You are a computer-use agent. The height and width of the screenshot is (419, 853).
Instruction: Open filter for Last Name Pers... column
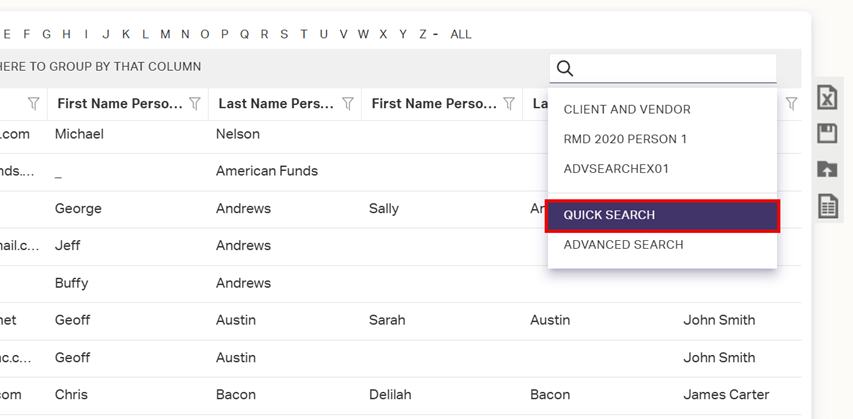pos(348,103)
